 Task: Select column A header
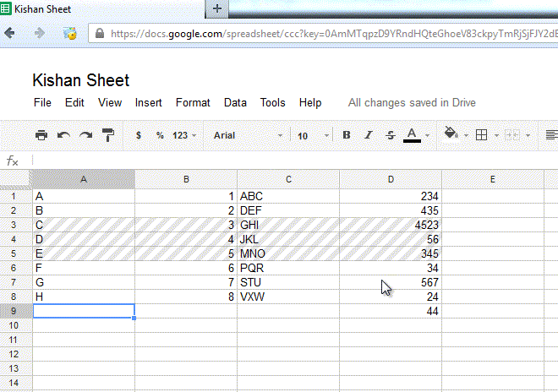point(84,179)
